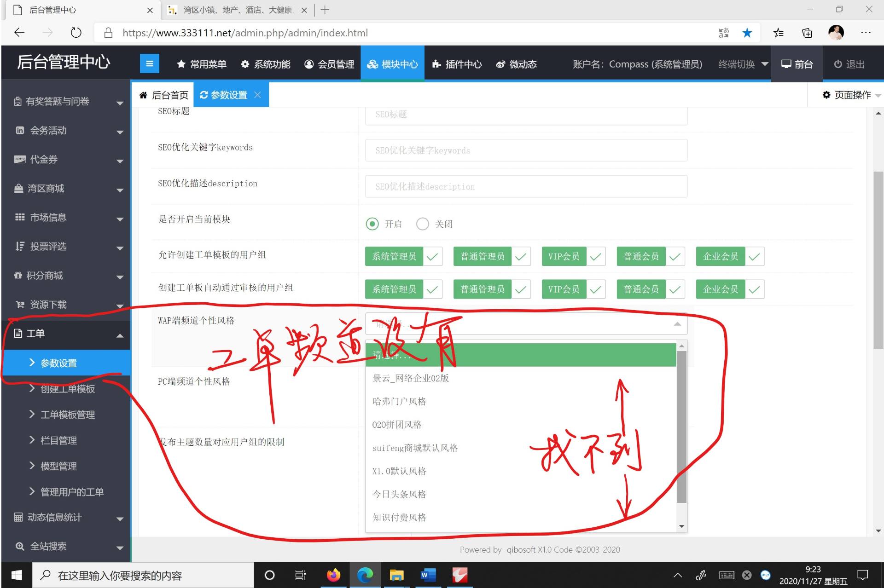Select the 开启 radio button
884x588 pixels.
[372, 224]
